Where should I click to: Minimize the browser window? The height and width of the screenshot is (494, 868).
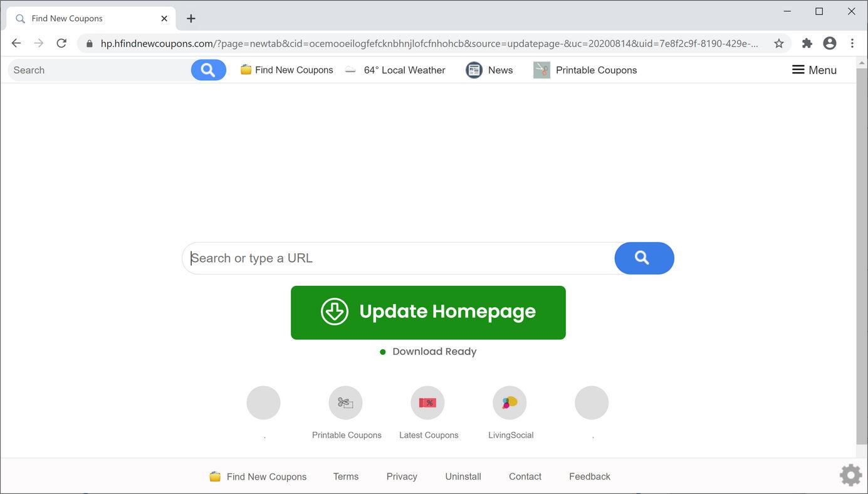click(787, 11)
